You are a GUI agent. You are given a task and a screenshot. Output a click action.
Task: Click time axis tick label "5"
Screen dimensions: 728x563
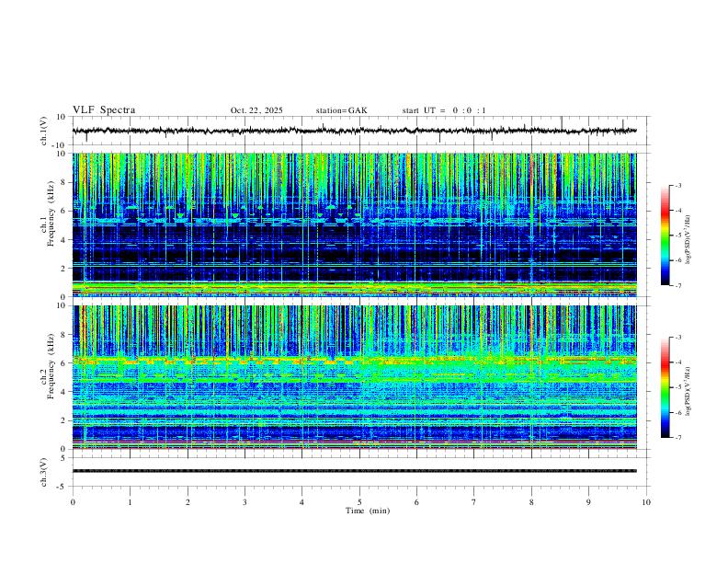[359, 502]
